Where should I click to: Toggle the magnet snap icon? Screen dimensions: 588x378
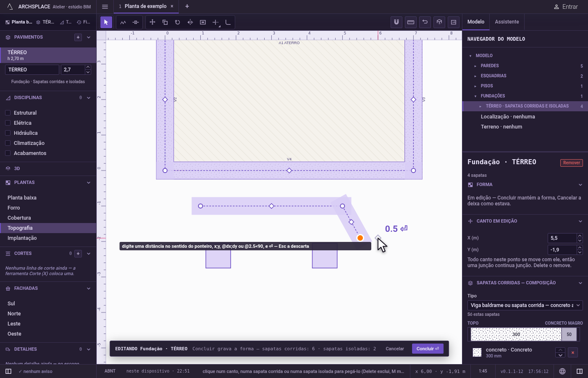click(396, 22)
